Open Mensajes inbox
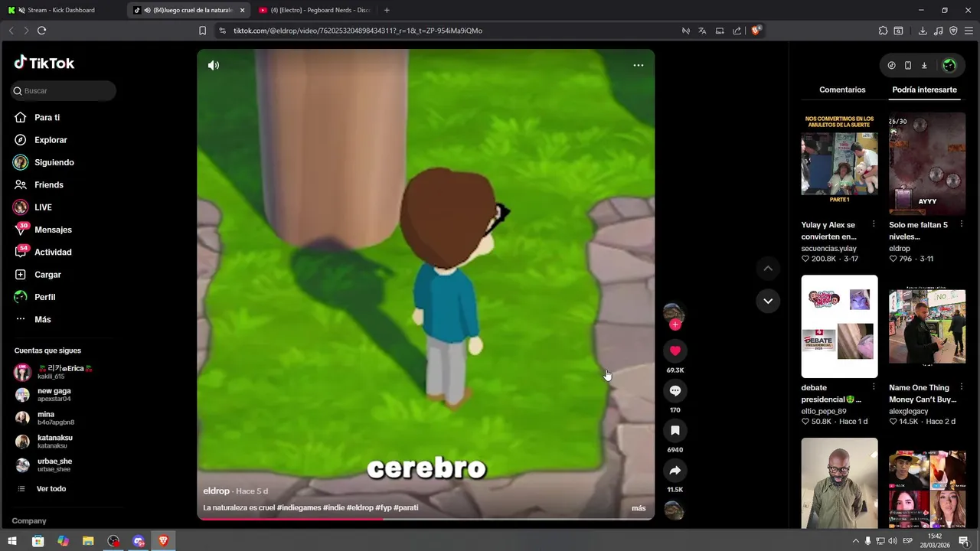This screenshot has width=980, height=551. (53, 230)
